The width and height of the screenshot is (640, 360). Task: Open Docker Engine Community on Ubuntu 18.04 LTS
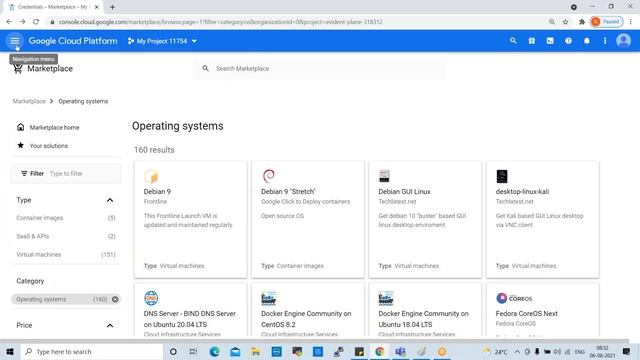point(425,310)
